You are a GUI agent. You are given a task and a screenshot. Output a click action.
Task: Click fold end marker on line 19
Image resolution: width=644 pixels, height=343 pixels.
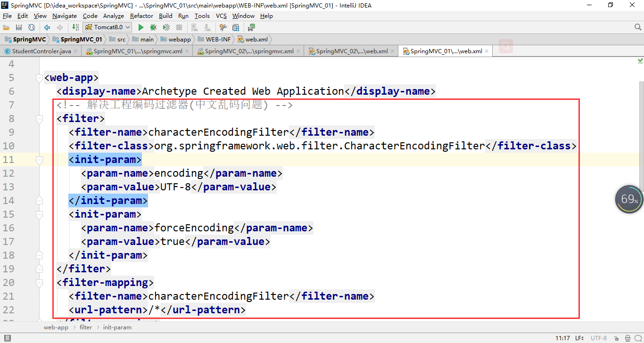[39, 269]
